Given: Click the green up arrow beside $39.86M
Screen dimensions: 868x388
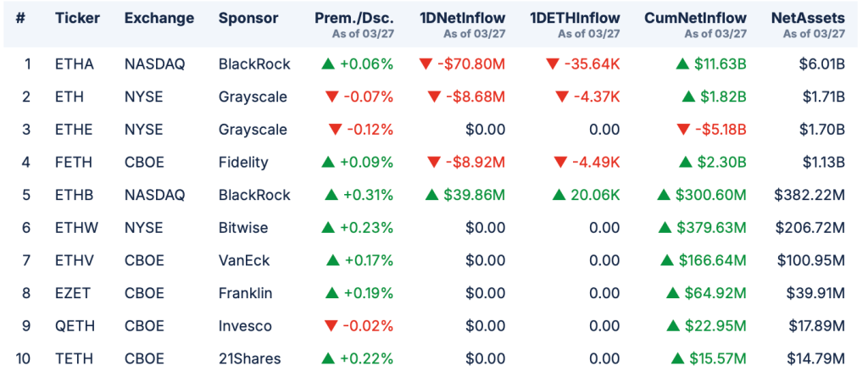Looking at the screenshot, I should [x=431, y=195].
